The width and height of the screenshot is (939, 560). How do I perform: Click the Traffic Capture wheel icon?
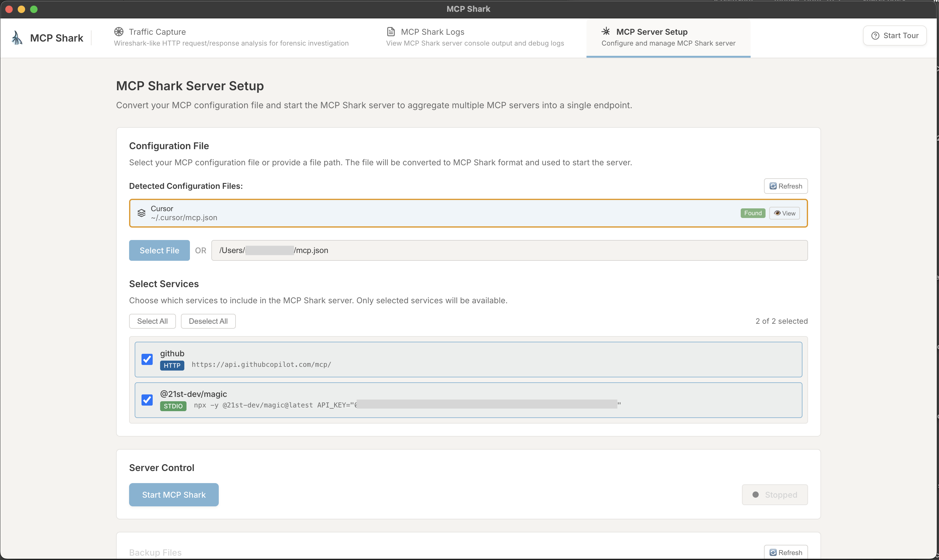(119, 32)
